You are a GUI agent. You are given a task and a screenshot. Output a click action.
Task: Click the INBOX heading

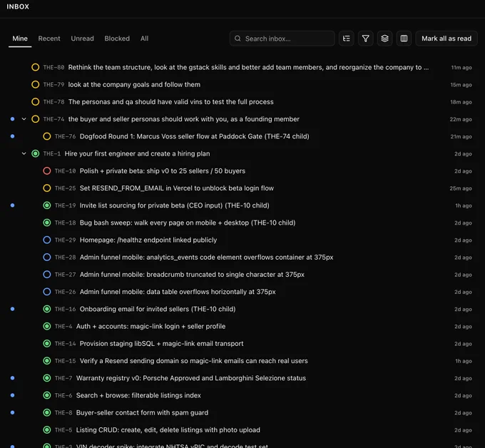coord(18,6)
